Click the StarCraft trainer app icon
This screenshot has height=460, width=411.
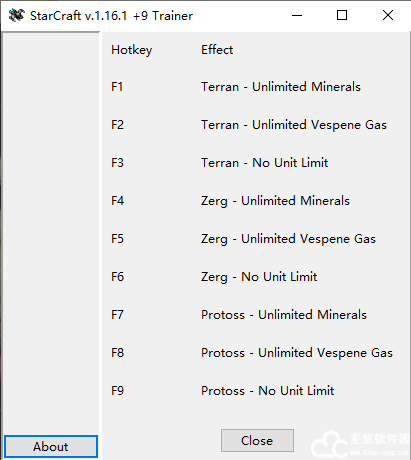17,15
